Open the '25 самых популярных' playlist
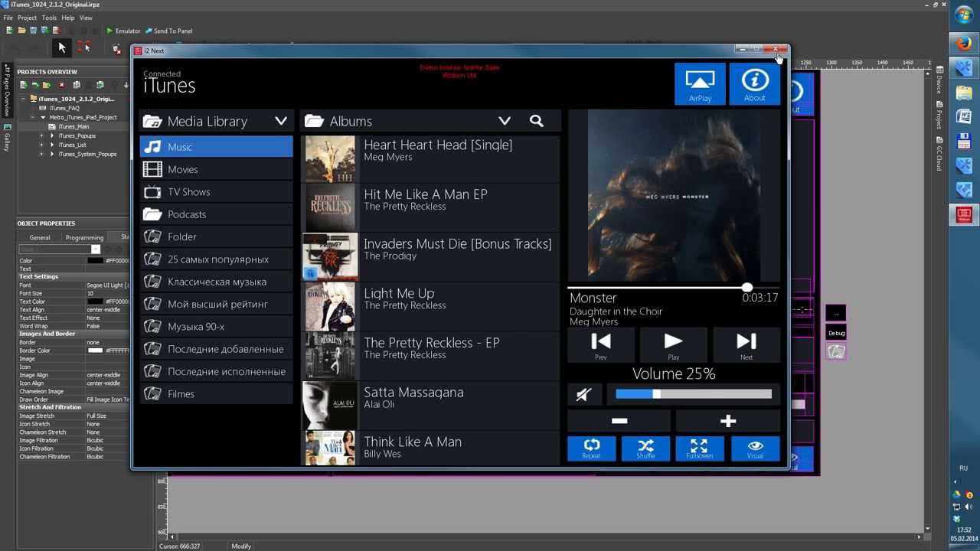Image resolution: width=980 pixels, height=551 pixels. point(217,259)
